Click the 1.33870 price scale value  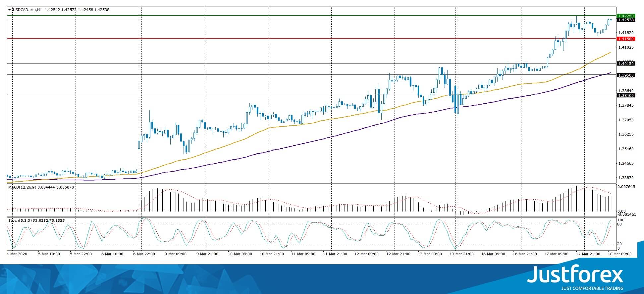point(626,178)
